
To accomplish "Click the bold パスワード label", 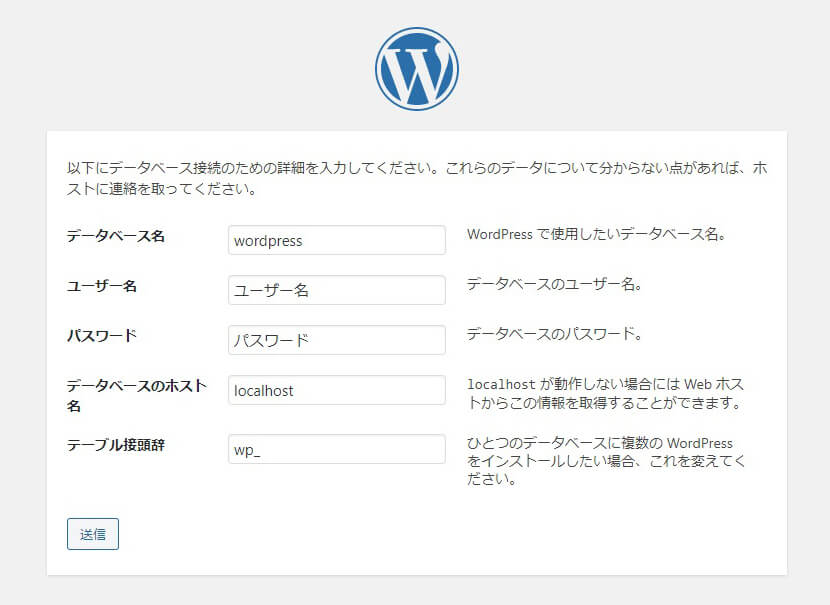I will pyautogui.click(x=102, y=336).
